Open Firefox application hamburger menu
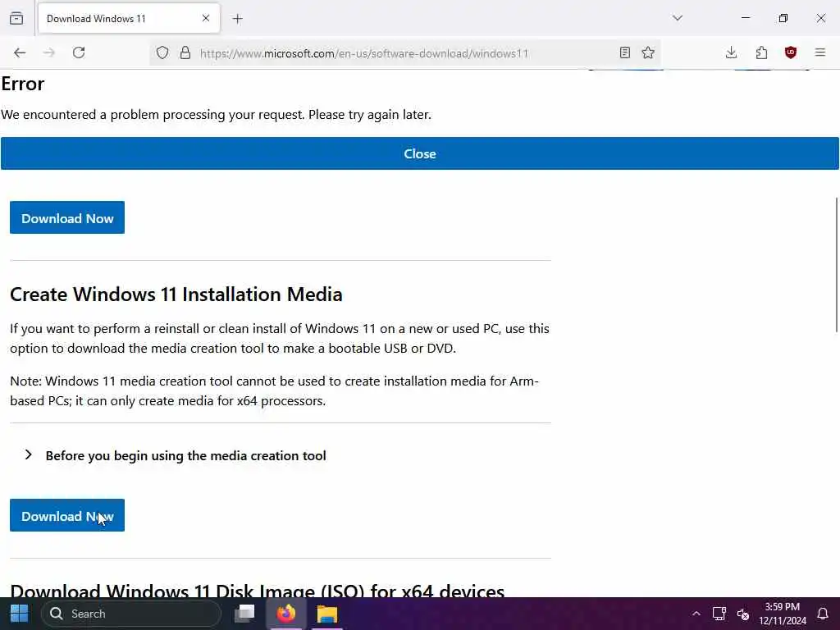The image size is (840, 630). [x=820, y=52]
